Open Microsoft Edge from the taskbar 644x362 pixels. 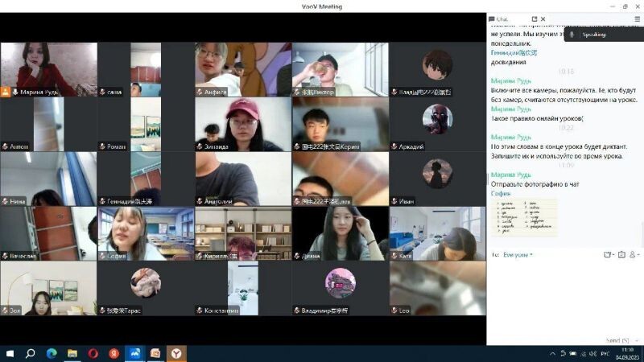pyautogui.click(x=52, y=353)
